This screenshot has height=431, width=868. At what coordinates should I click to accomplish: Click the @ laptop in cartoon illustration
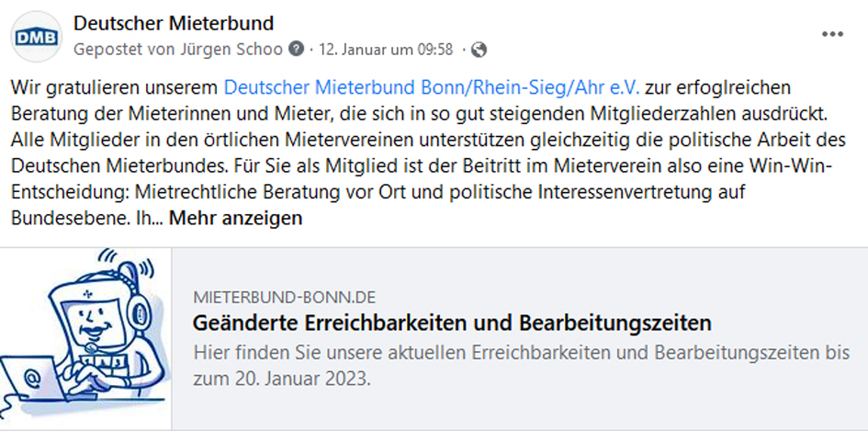pyautogui.click(x=31, y=380)
